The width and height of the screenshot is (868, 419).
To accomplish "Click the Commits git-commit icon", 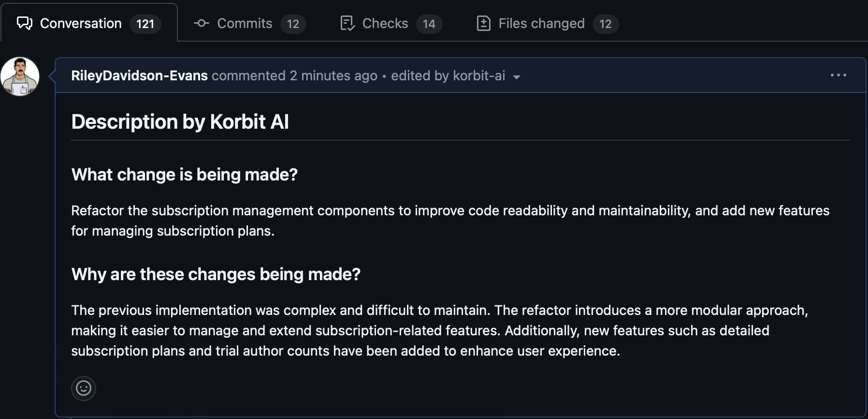I will (x=201, y=23).
